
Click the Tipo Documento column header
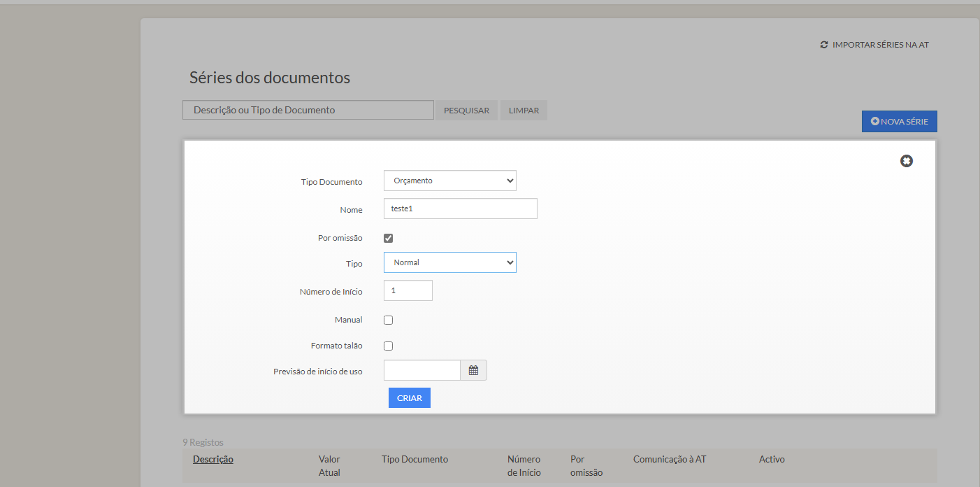(415, 459)
